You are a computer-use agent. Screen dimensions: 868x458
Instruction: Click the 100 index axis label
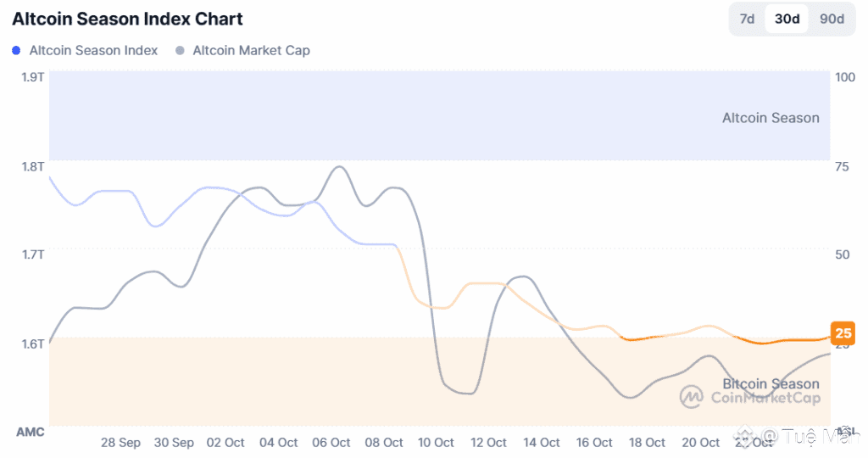[x=844, y=77]
